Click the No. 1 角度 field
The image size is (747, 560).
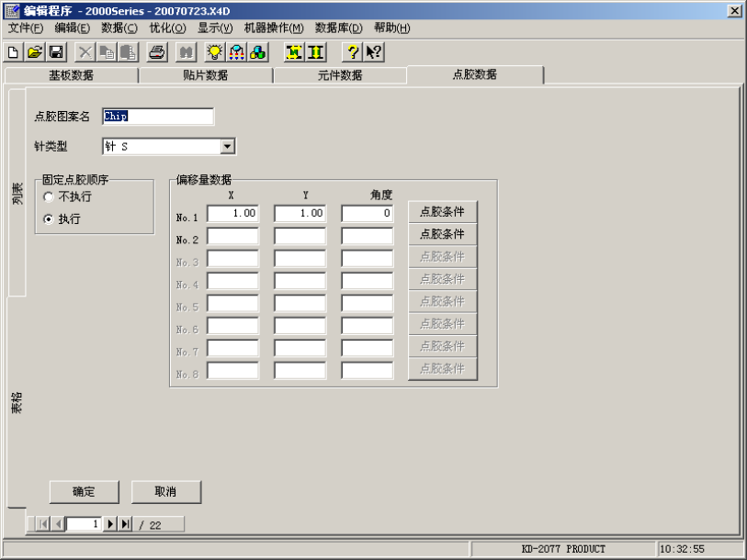368,213
